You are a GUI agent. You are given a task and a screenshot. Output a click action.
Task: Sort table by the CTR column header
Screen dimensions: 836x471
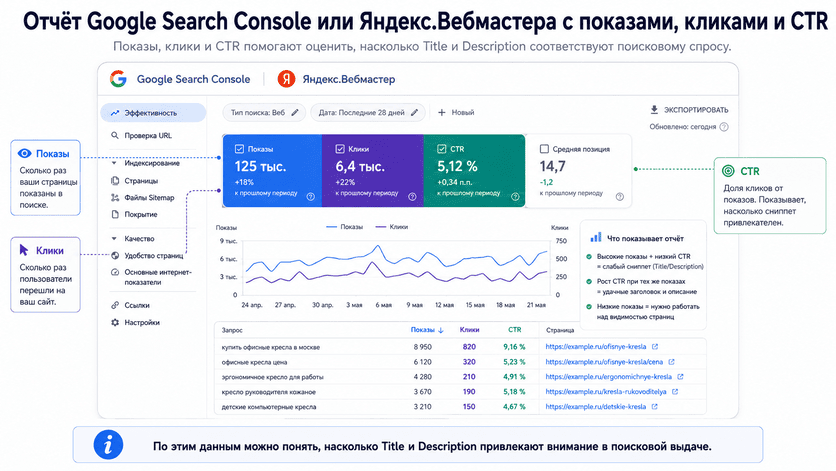[x=515, y=330]
